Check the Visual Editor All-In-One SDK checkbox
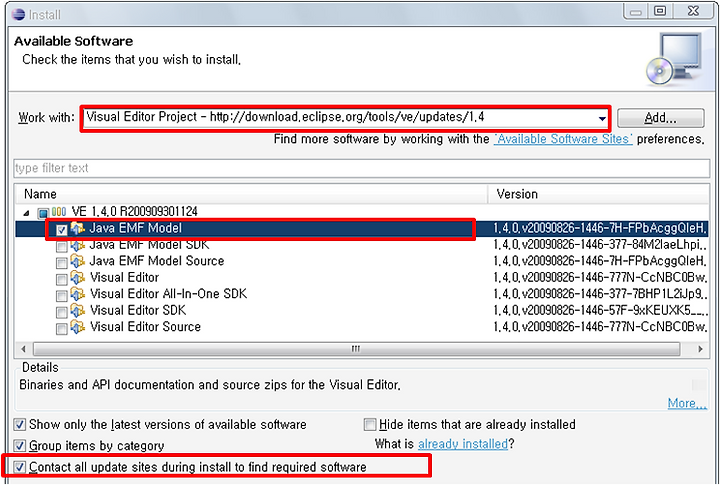The image size is (720, 485). 62,296
